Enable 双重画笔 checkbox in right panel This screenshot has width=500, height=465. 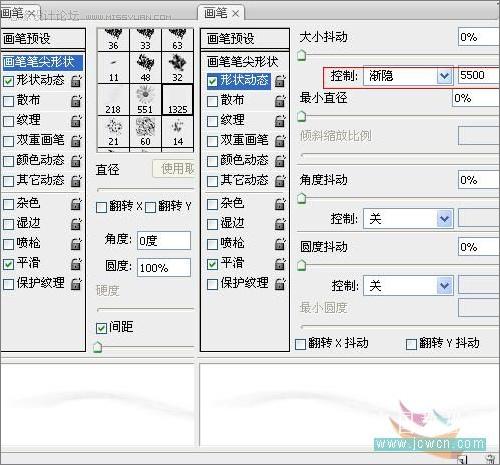[212, 141]
